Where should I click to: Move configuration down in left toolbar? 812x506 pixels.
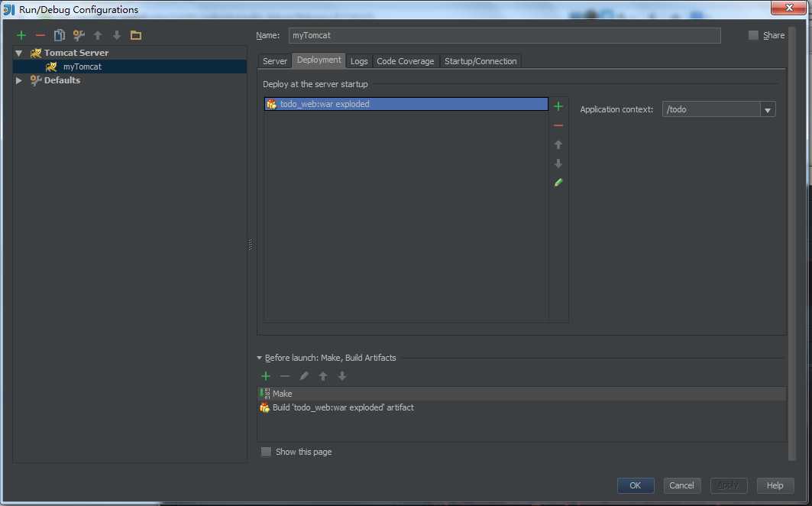(117, 35)
